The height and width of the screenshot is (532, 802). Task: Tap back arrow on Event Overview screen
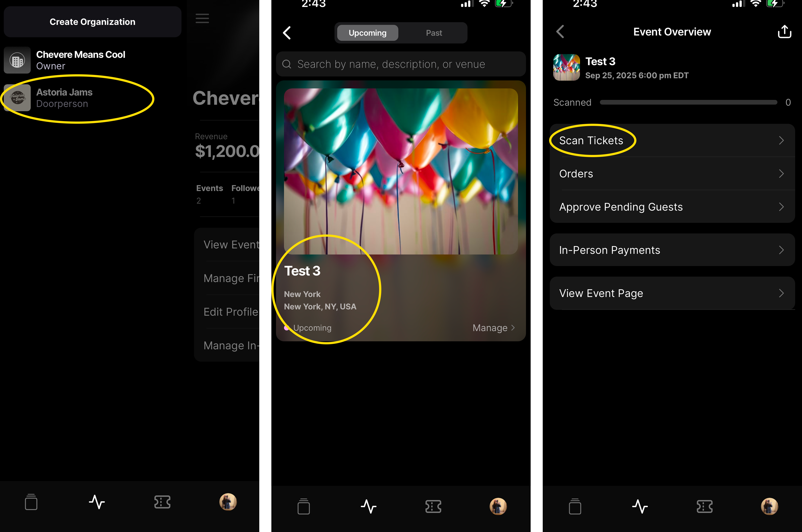pyautogui.click(x=560, y=32)
